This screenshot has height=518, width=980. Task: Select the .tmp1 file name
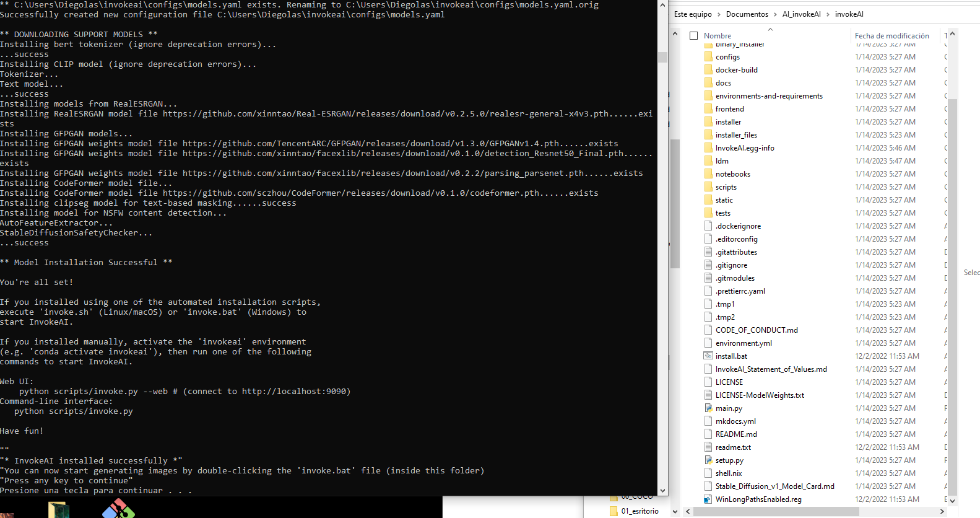(725, 304)
